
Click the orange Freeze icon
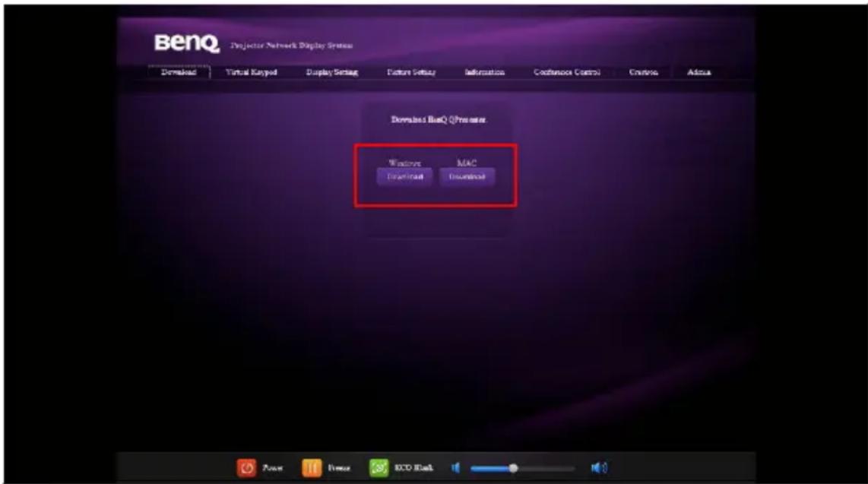coord(312,468)
